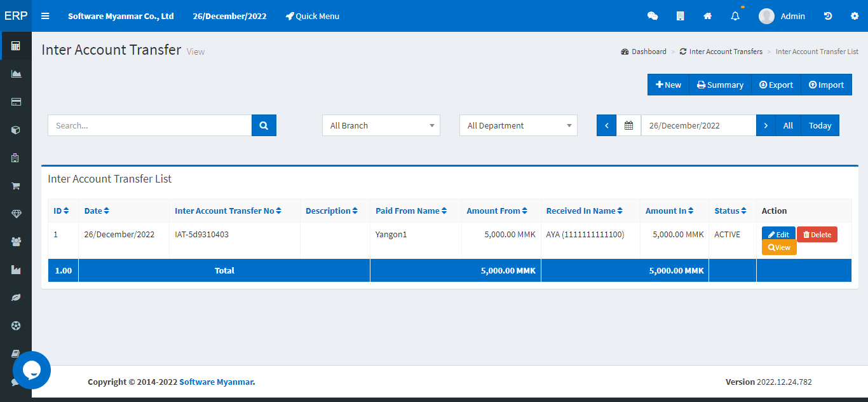Viewport: 868px width, 402px height.
Task: Click the search magnifier button
Action: pos(264,125)
